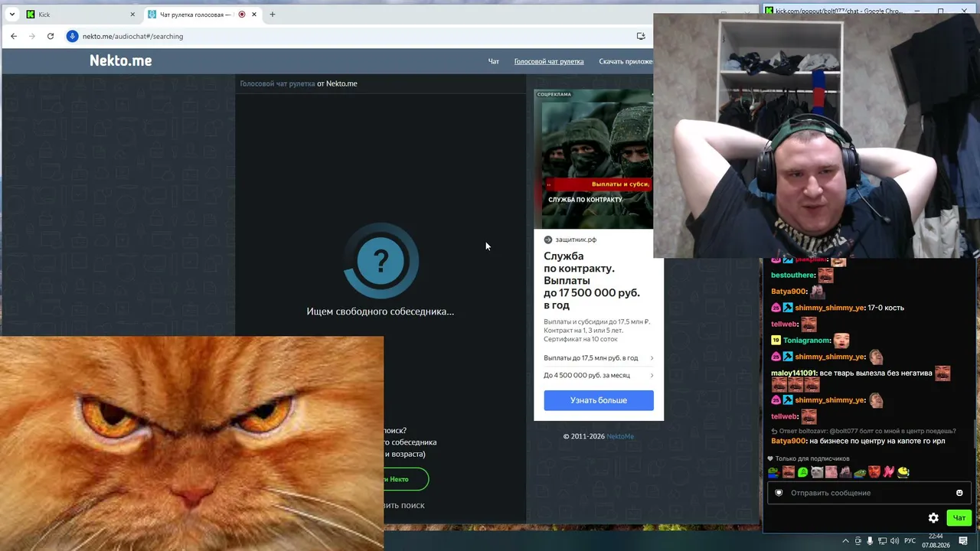The height and width of the screenshot is (551, 980).
Task: Open the volume control in system tray
Action: [x=895, y=541]
